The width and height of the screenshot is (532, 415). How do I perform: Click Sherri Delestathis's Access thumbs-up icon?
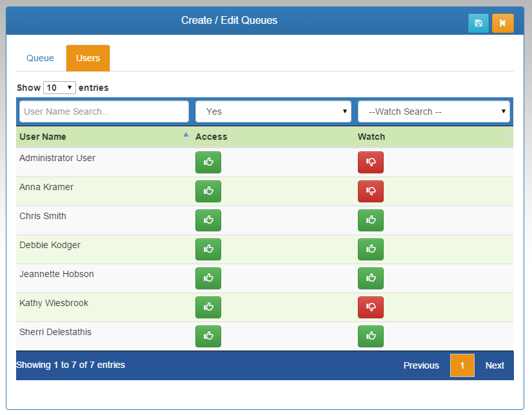pyautogui.click(x=208, y=336)
